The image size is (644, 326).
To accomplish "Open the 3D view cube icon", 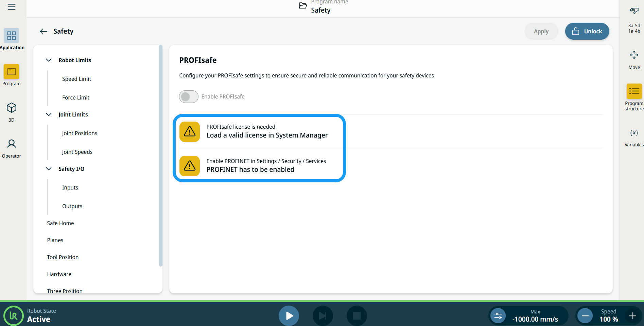I will (12, 108).
